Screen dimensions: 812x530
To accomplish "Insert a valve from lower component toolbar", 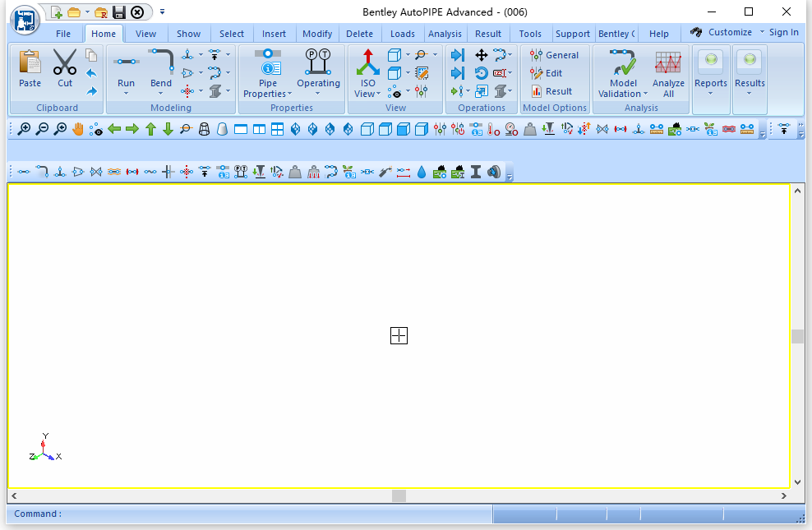I will pos(96,172).
